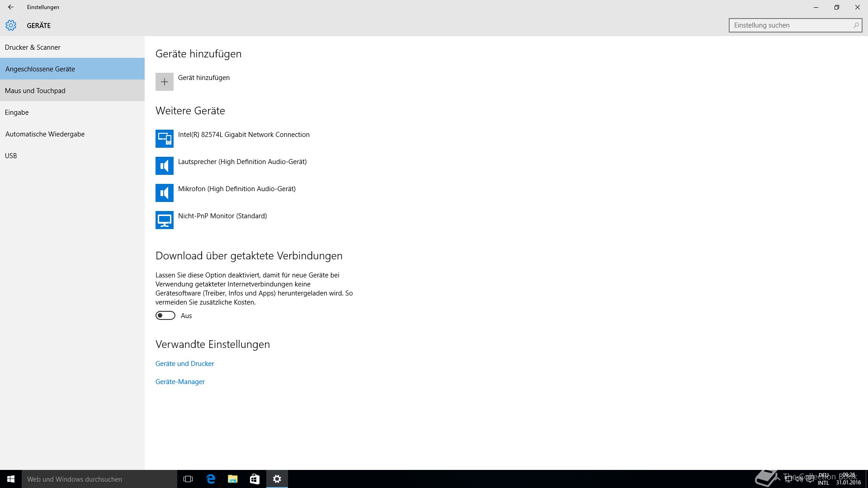
Task: Launch Microsoft Edge from the taskbar
Action: [x=211, y=479]
